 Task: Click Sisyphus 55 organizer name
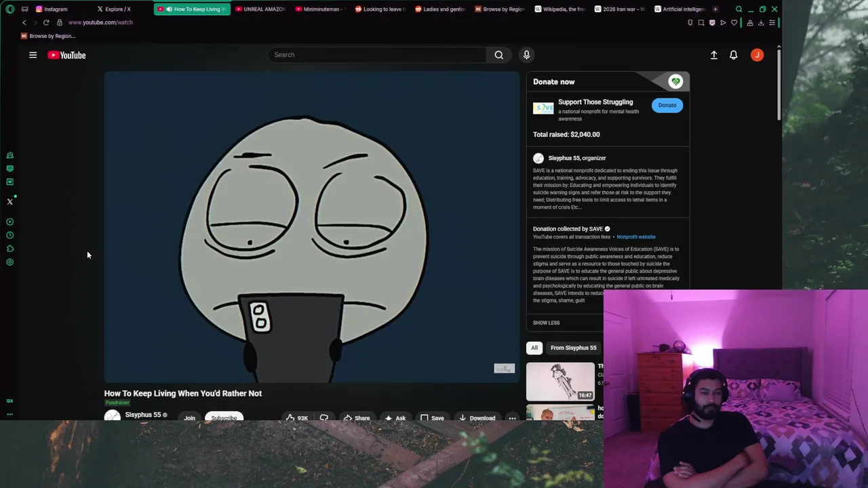[577, 158]
